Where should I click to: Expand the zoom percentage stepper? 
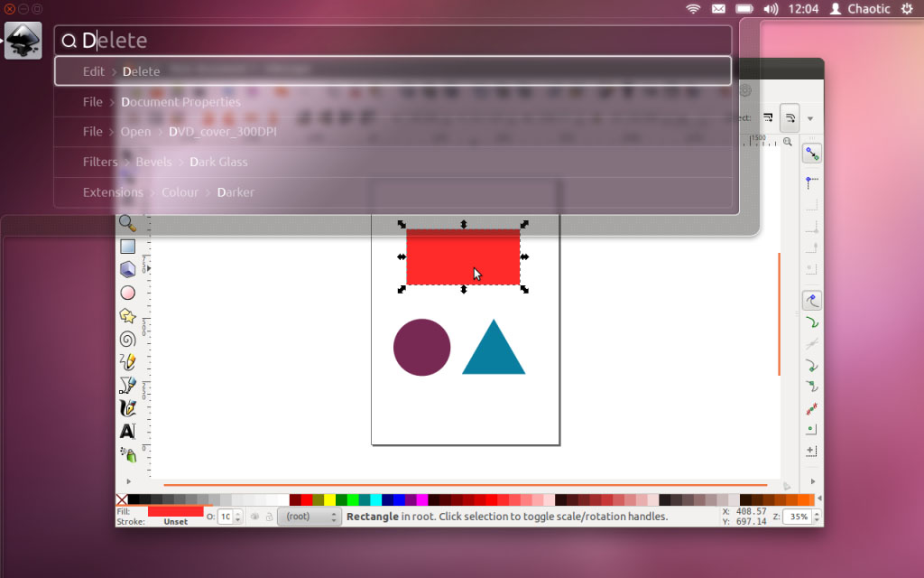pos(817,517)
